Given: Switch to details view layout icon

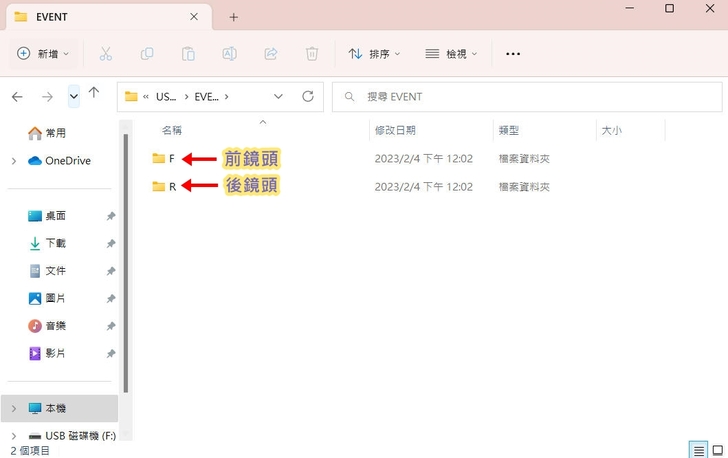Looking at the screenshot, I should (x=697, y=450).
